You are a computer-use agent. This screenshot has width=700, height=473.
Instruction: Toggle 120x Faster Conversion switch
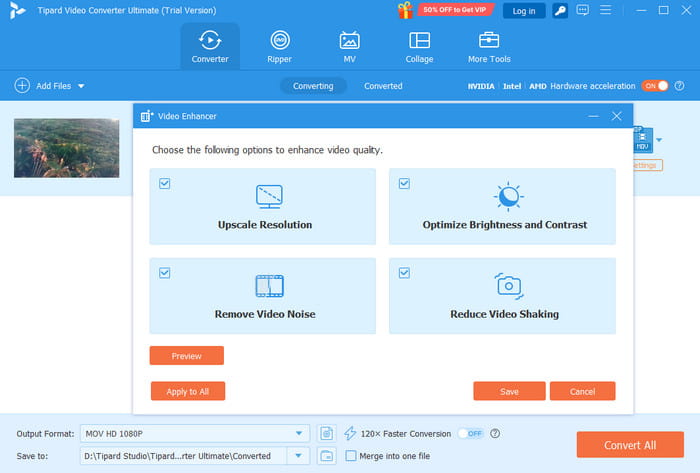[471, 433]
